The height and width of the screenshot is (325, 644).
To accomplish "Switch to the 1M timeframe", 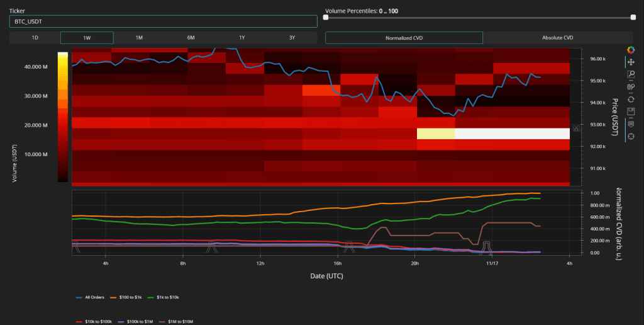I will click(x=139, y=38).
